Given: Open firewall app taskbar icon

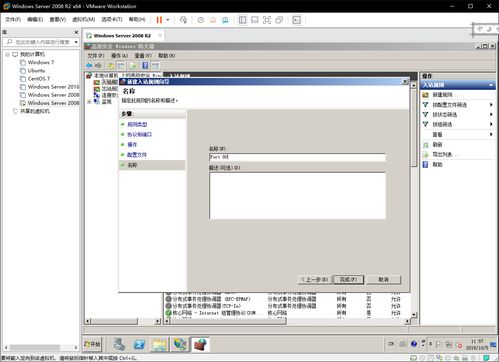Looking at the screenshot, I should click(x=200, y=344).
